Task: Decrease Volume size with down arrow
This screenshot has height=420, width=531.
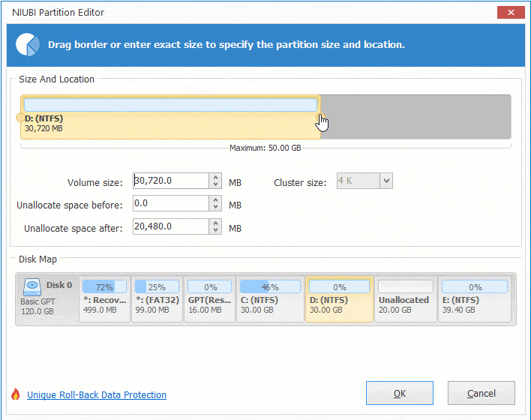Action: (216, 184)
